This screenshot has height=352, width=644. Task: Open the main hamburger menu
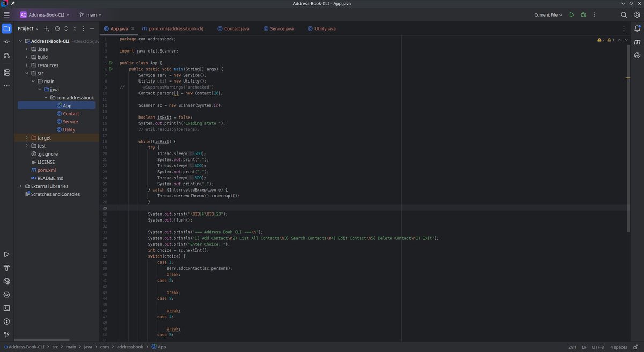tap(6, 15)
